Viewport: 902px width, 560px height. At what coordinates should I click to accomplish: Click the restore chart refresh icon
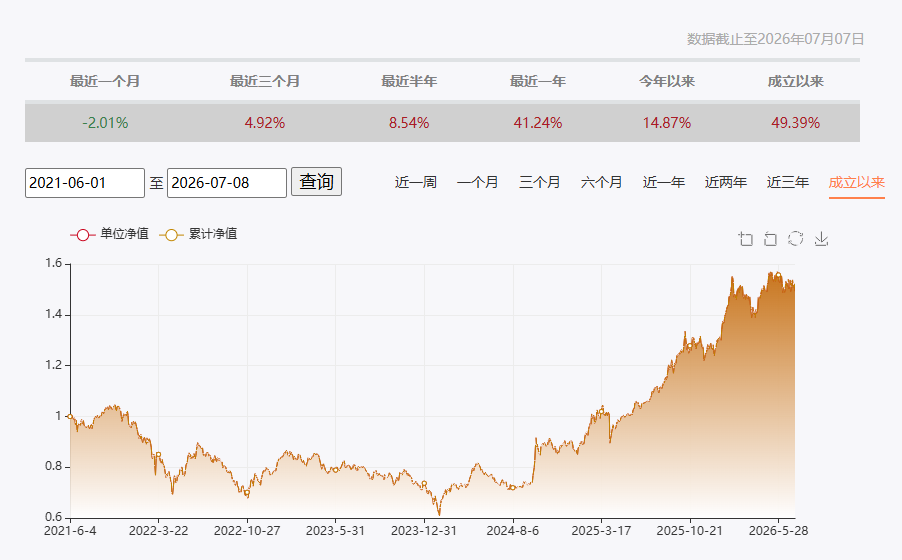tap(796, 238)
